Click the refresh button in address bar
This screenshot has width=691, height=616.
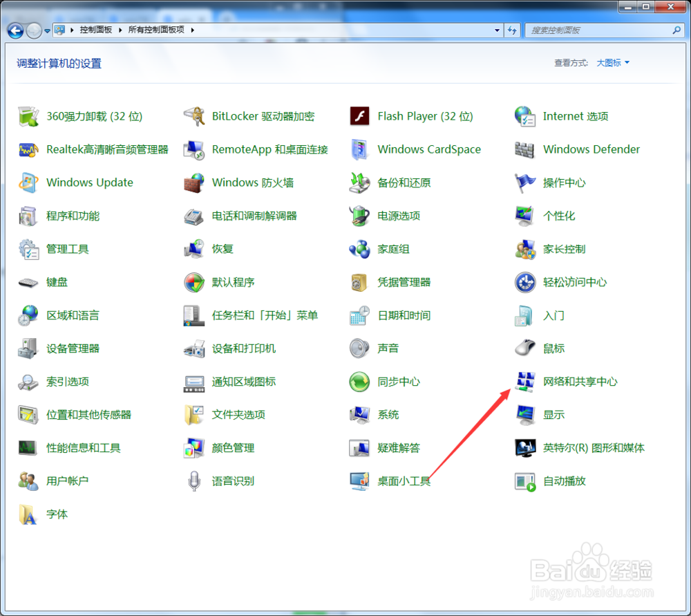512,30
